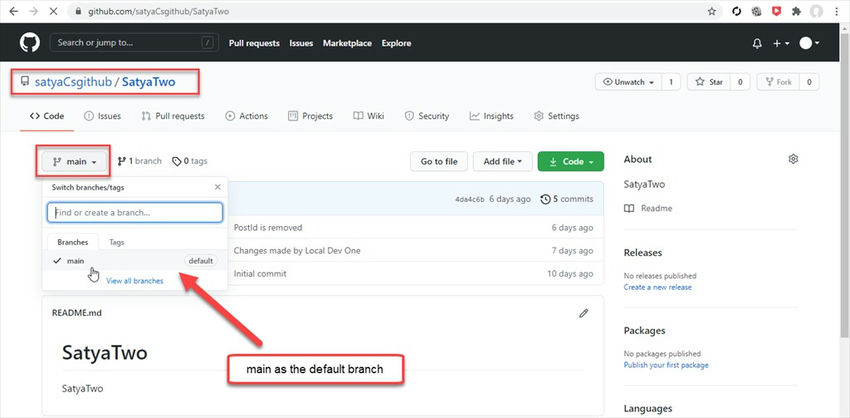Open the 1 branch link
The image size is (850, 418).
pyautogui.click(x=139, y=161)
